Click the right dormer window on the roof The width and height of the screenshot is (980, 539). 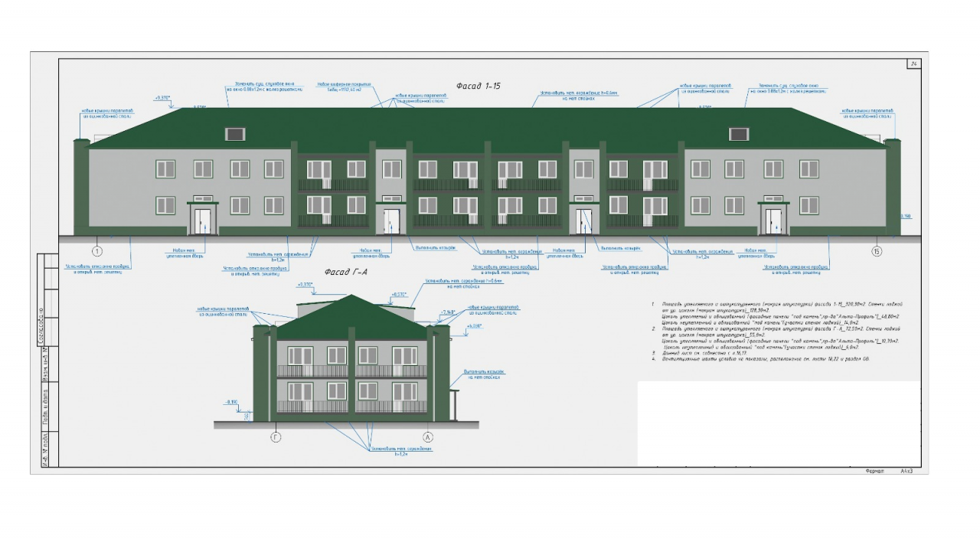pyautogui.click(x=738, y=135)
